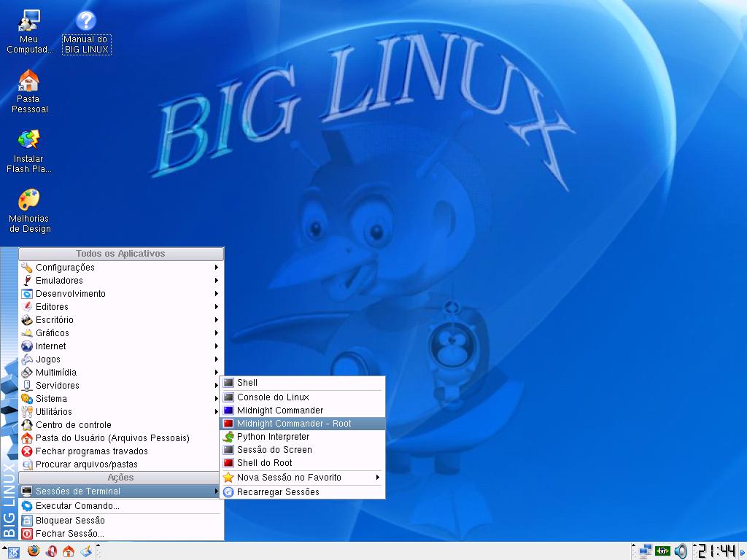Launch Firefox from the taskbar
Image resolution: width=747 pixels, height=560 pixels.
(34, 551)
